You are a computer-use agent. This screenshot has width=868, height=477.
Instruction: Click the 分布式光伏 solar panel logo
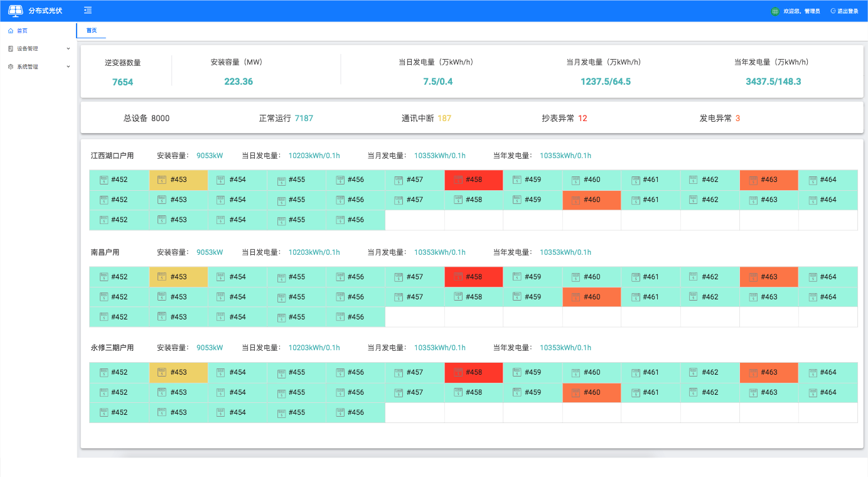[15, 10]
